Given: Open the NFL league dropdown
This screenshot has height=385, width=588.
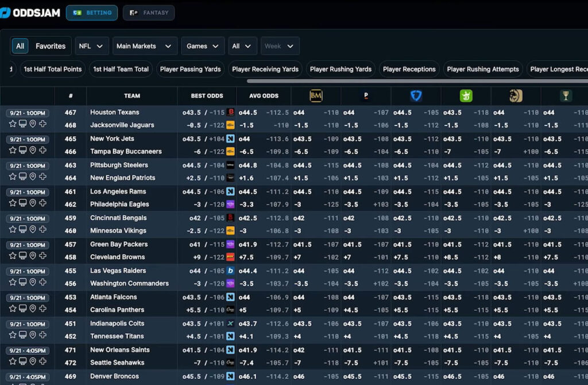Looking at the screenshot, I should pyautogui.click(x=91, y=45).
